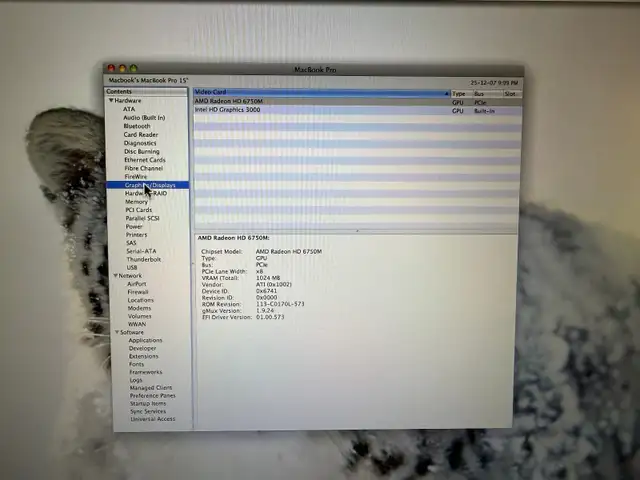Open AirPort under Network
This screenshot has width=640, height=480.
(137, 284)
